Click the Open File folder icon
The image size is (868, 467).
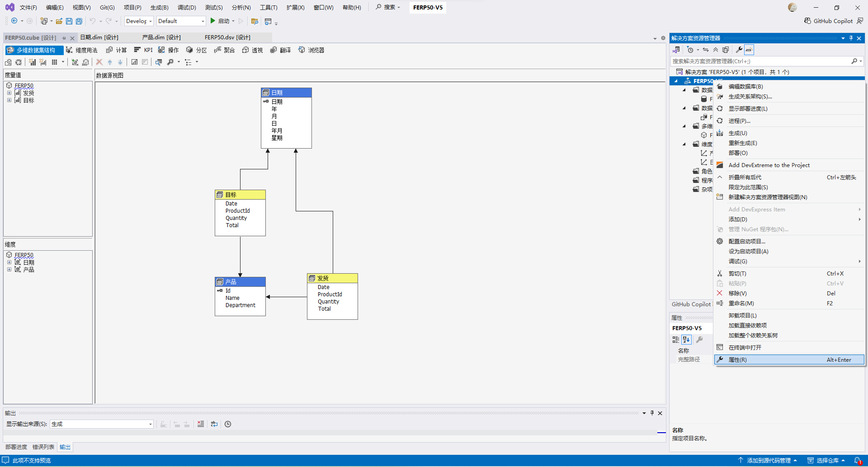(59, 21)
